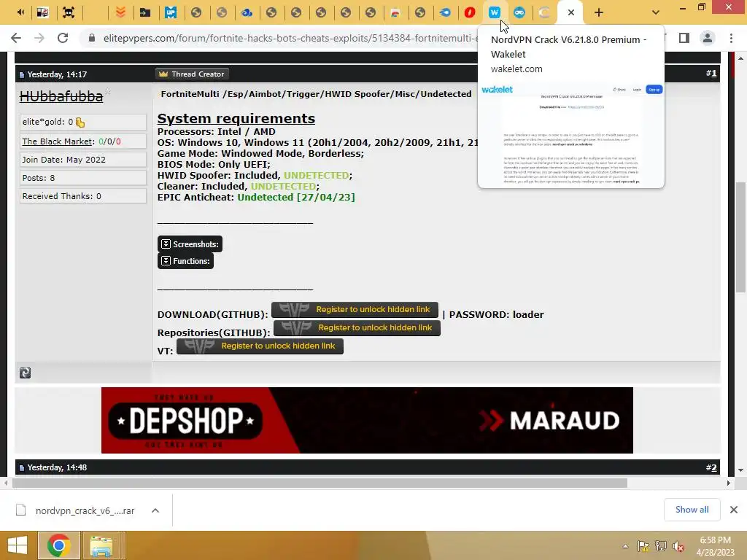Image resolution: width=747 pixels, height=560 pixels.
Task: Click the post icon beside Yesterday, 14:48
Action: (x=21, y=468)
